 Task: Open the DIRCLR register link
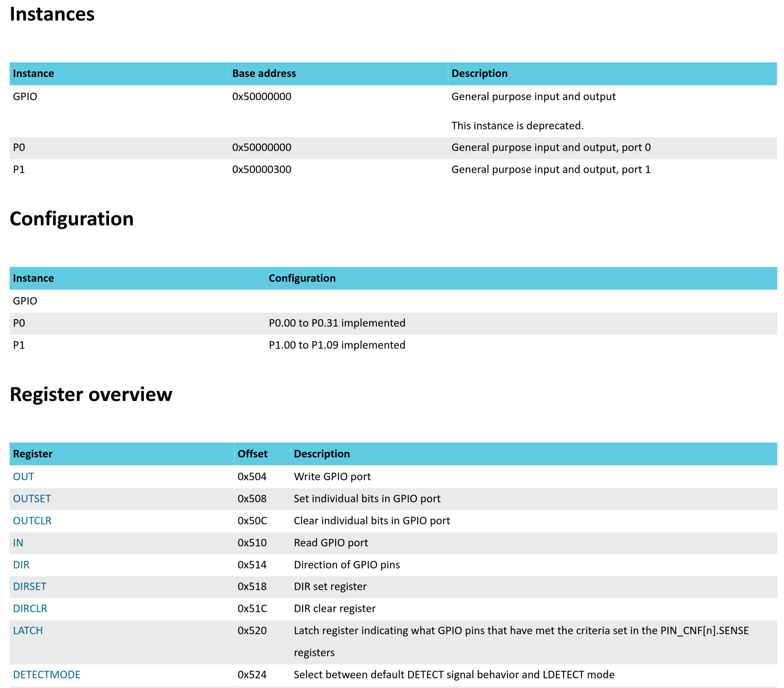click(x=30, y=608)
